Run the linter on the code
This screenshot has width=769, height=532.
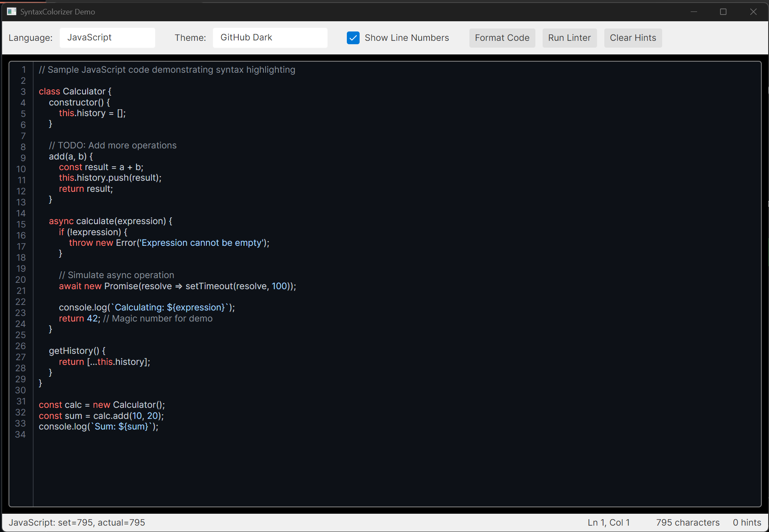569,38
